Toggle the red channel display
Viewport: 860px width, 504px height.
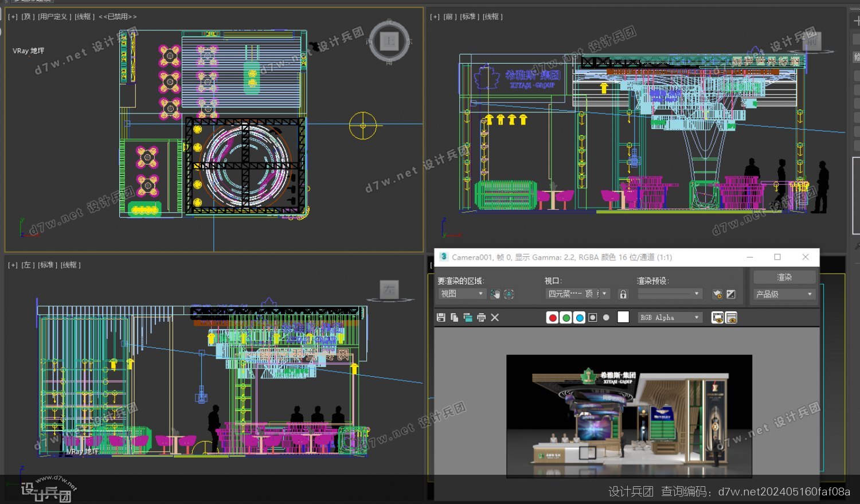[552, 318]
